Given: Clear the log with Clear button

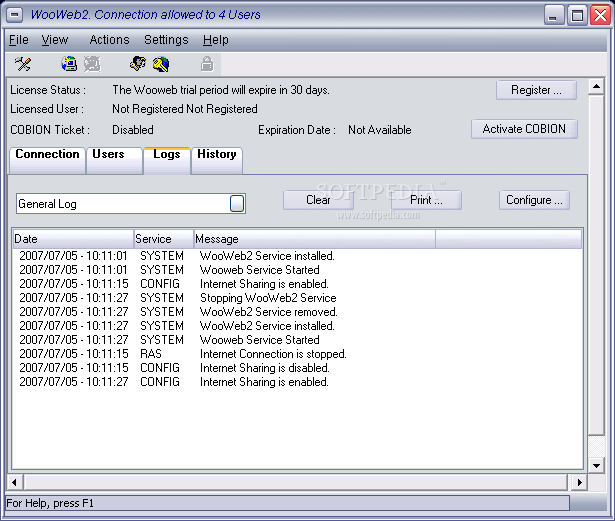Looking at the screenshot, I should pos(318,200).
